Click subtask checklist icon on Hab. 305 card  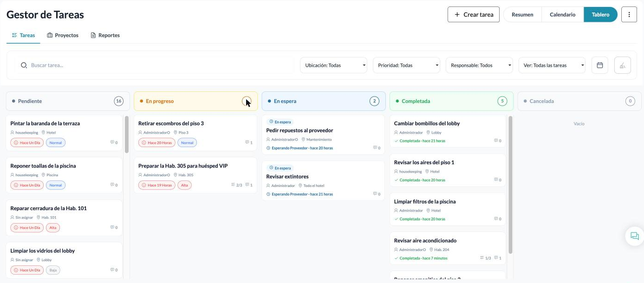(233, 185)
